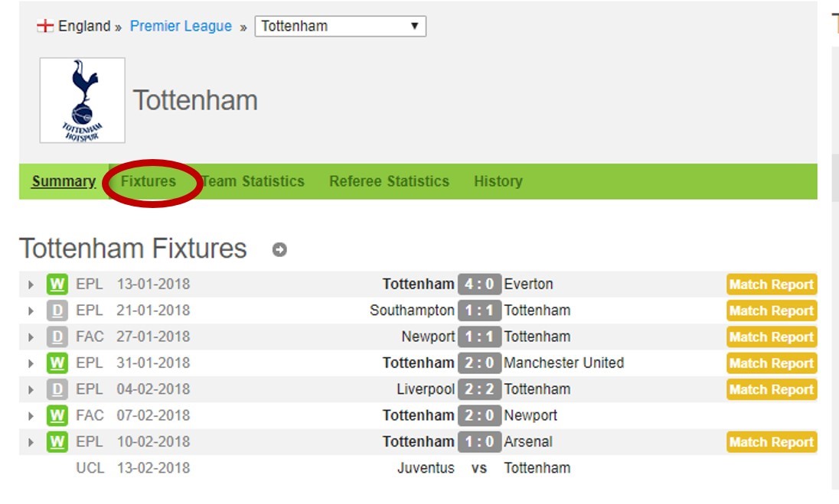Open the History tab

[498, 181]
